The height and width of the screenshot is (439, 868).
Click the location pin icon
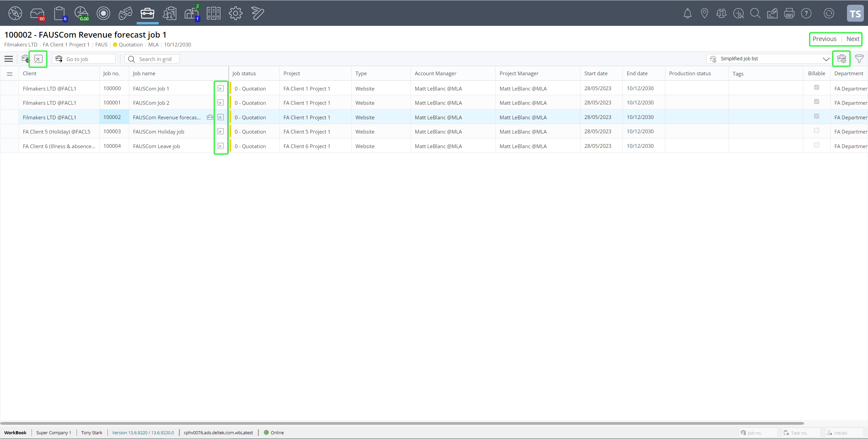(x=705, y=13)
